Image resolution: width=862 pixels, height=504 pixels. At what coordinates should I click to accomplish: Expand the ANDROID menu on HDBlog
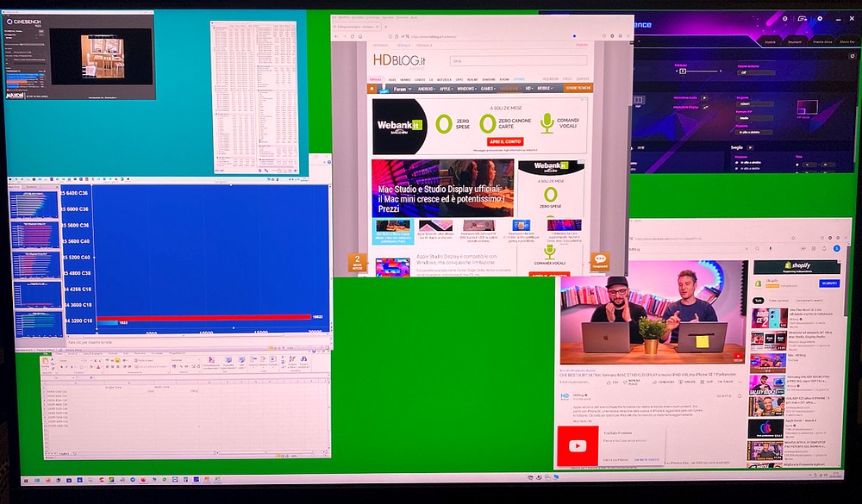click(x=426, y=89)
